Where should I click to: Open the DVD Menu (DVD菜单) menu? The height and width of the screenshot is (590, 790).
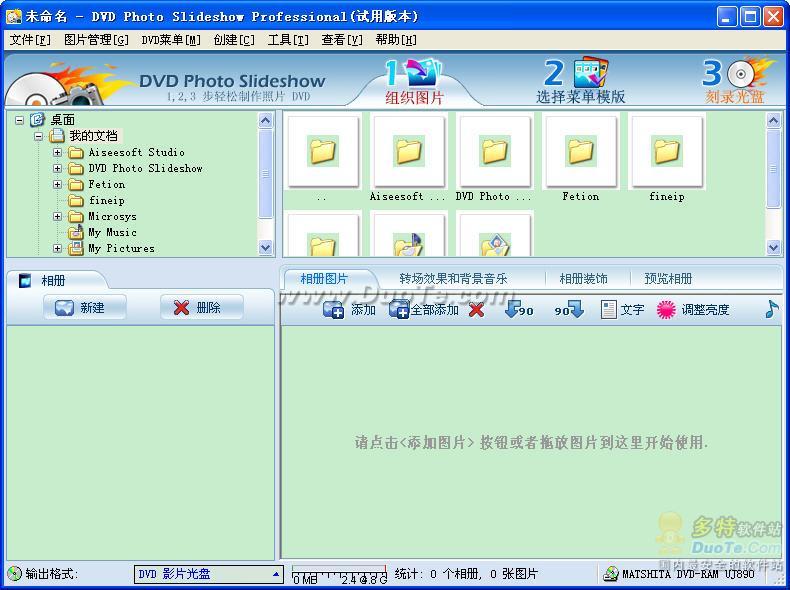171,40
